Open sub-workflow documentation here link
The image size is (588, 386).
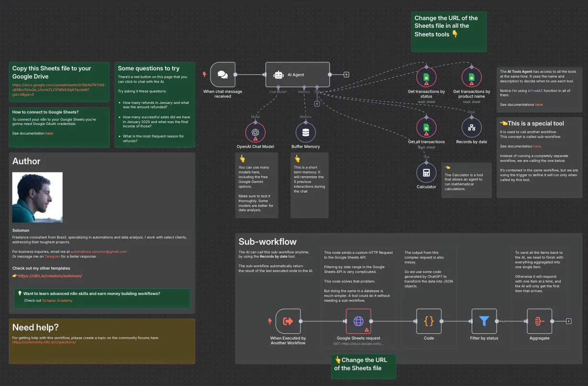click(x=537, y=146)
